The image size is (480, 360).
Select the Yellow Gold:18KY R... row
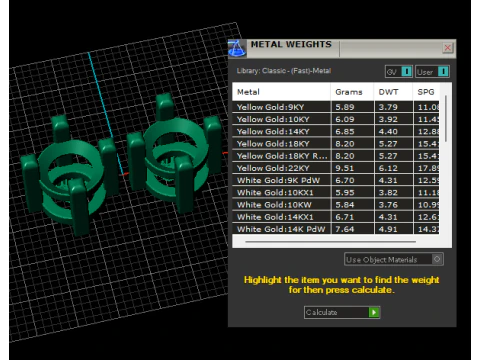[336, 156]
